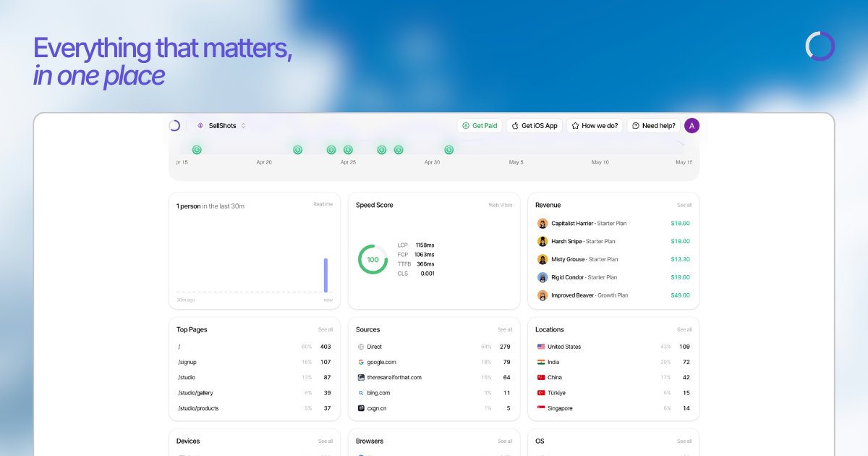Screen dimensions: 868x456
Task: Open the How we do? button
Action: 595,125
